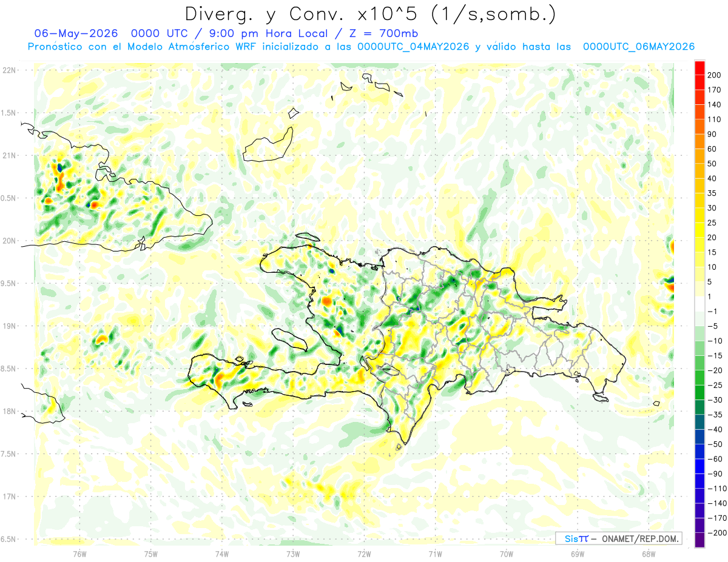Click the yellow swatch above the 20 label
This screenshot has width=728, height=562.
pos(699,229)
